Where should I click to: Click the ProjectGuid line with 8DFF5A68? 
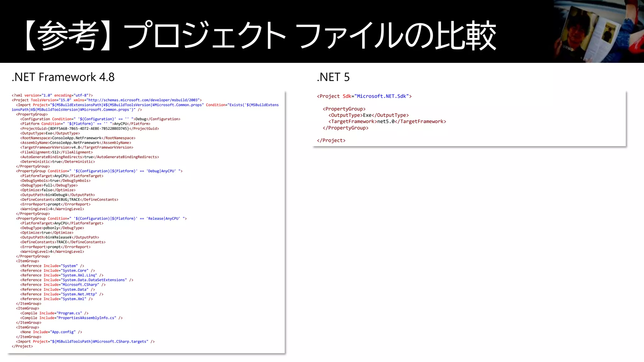coord(90,129)
